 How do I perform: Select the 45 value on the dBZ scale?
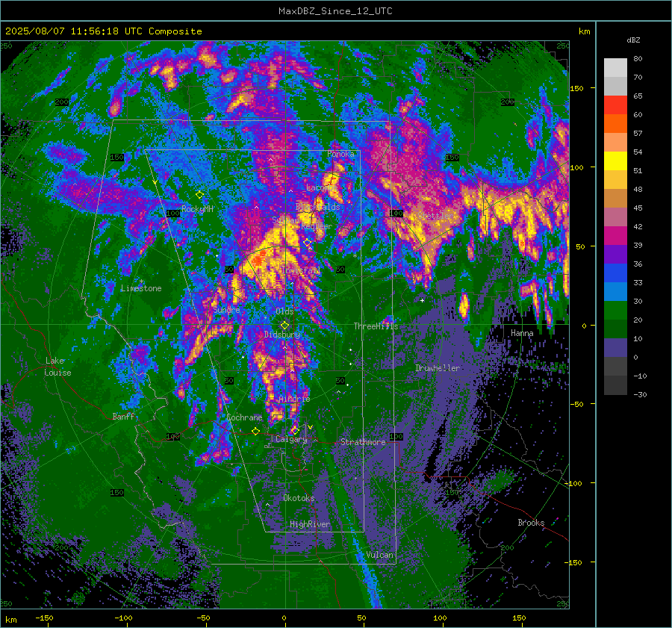(638, 208)
